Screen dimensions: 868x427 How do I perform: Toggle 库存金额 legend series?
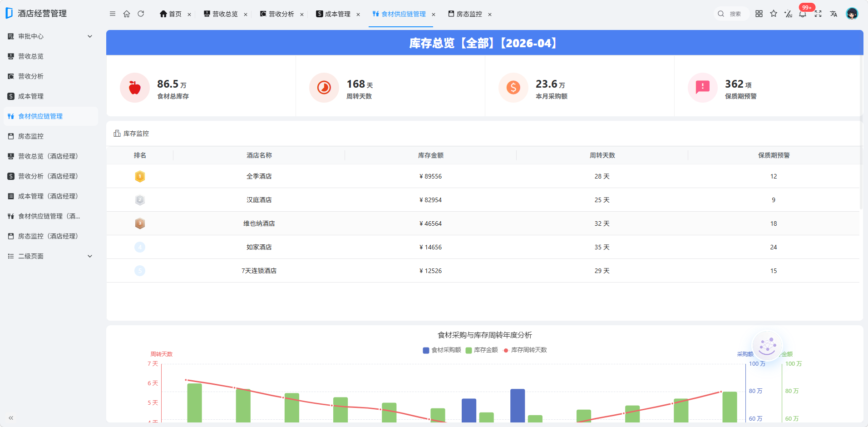point(482,350)
